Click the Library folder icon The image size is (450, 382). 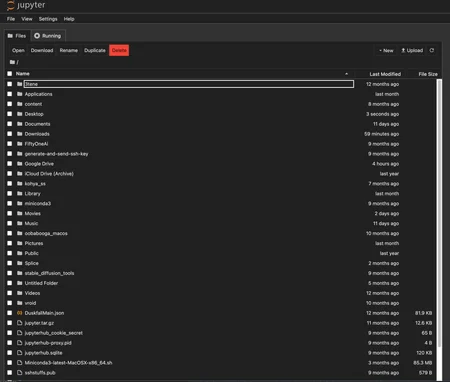pos(20,194)
